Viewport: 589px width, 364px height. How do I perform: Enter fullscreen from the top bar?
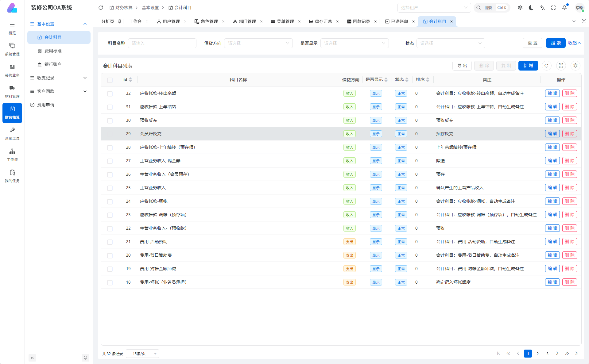tap(553, 8)
